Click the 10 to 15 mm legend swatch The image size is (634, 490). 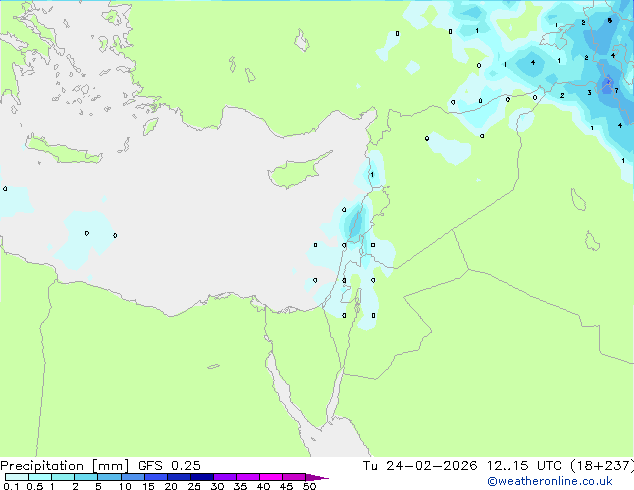click(x=132, y=477)
